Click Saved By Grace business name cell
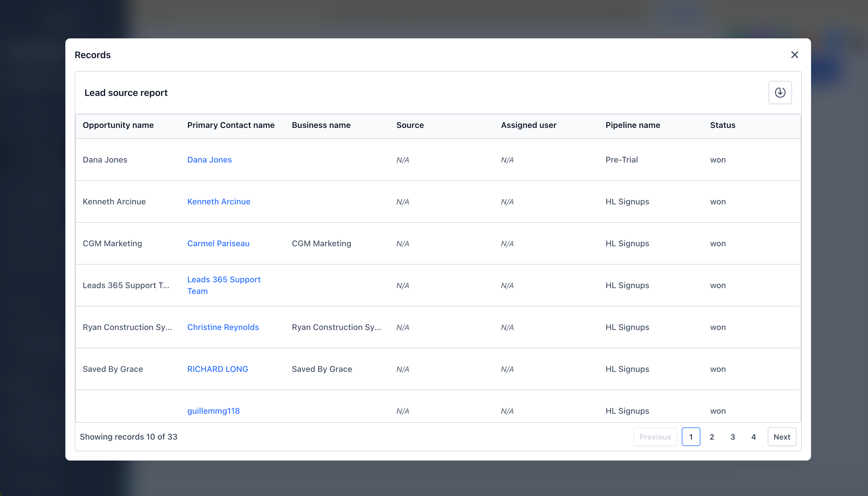This screenshot has height=496, width=868. point(322,369)
